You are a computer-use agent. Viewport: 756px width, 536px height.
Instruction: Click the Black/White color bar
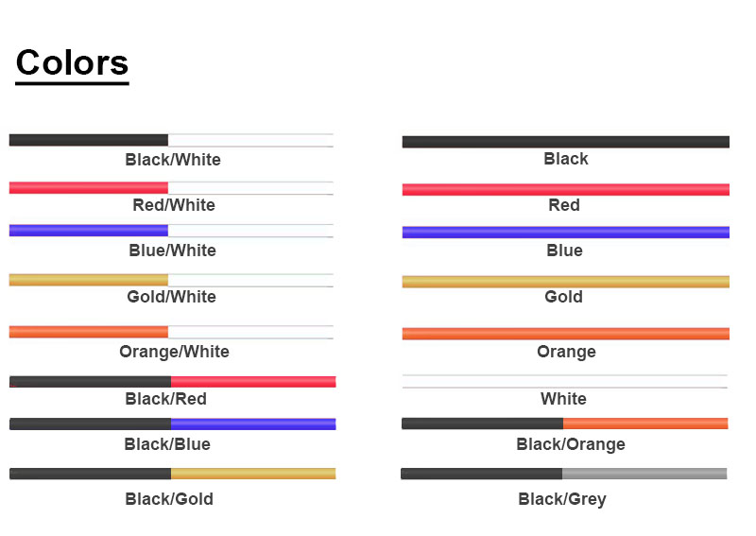(171, 140)
